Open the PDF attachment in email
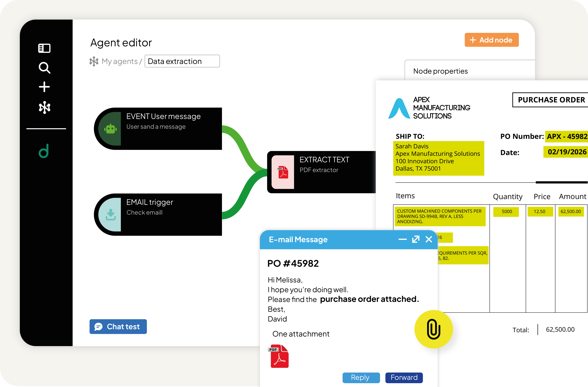The width and height of the screenshot is (588, 387). pyautogui.click(x=278, y=356)
